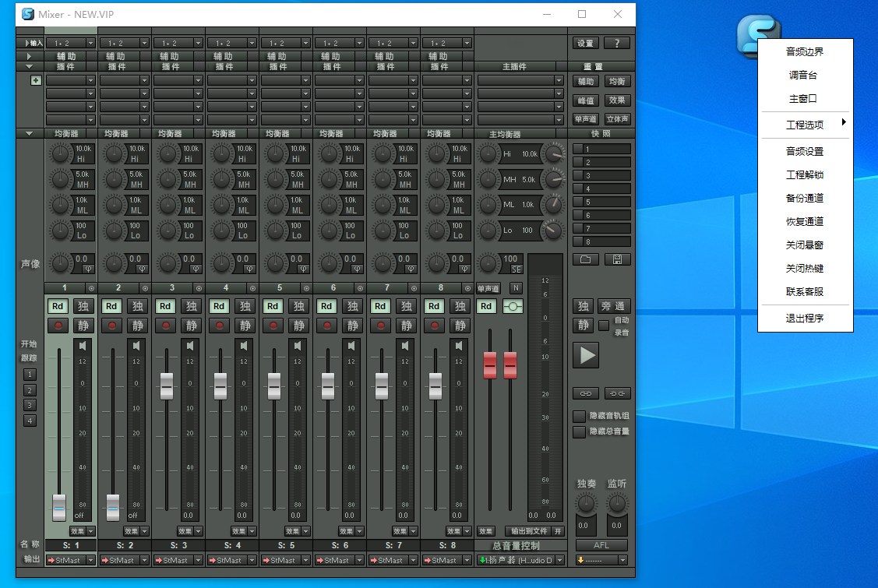Click channel 1 Hi EQ knob
This screenshot has height=588, width=878.
tap(60, 153)
